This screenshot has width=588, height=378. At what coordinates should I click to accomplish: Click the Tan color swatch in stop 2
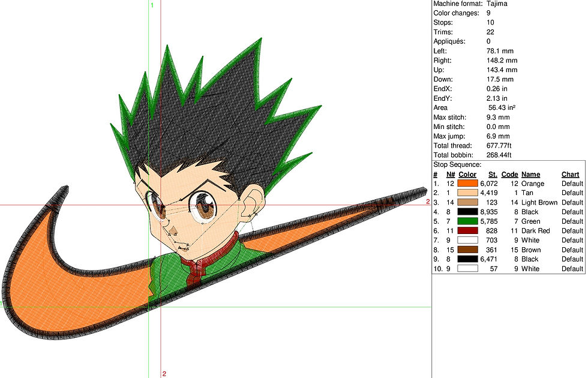tap(467, 193)
